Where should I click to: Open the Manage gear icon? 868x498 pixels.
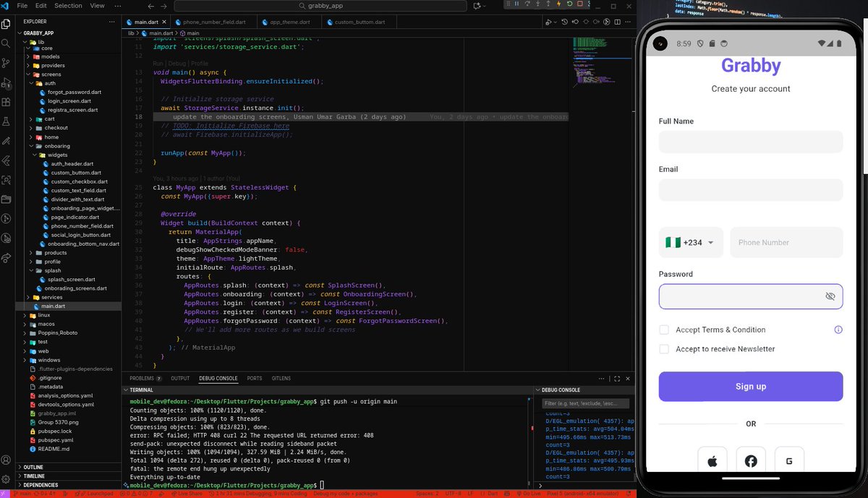tap(6, 478)
